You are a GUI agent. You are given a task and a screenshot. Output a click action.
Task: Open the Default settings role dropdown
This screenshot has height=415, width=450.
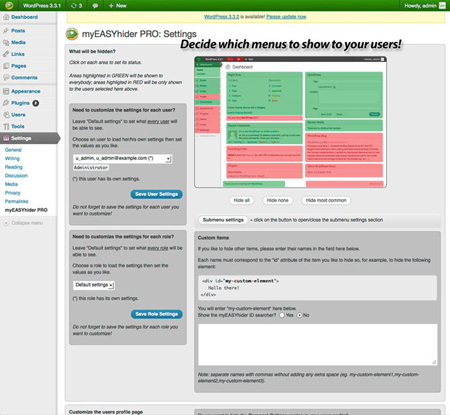[x=94, y=285]
